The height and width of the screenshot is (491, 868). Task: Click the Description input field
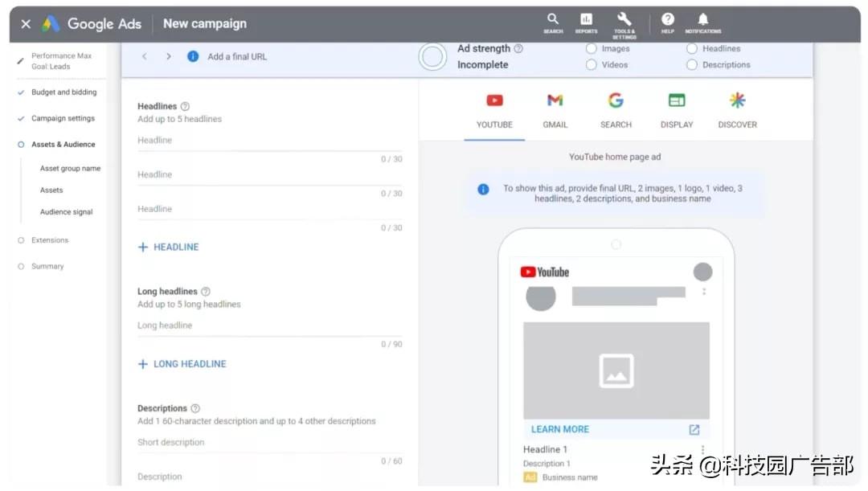coord(269,477)
